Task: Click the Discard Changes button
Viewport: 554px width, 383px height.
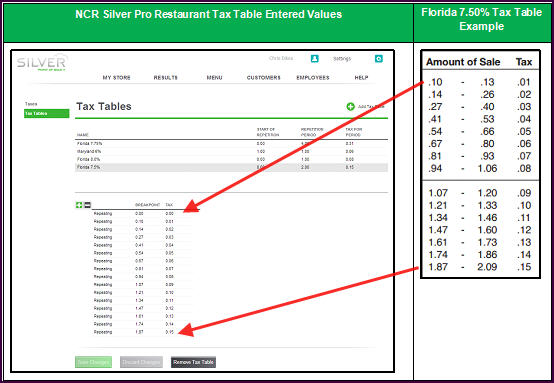Action: [141, 362]
